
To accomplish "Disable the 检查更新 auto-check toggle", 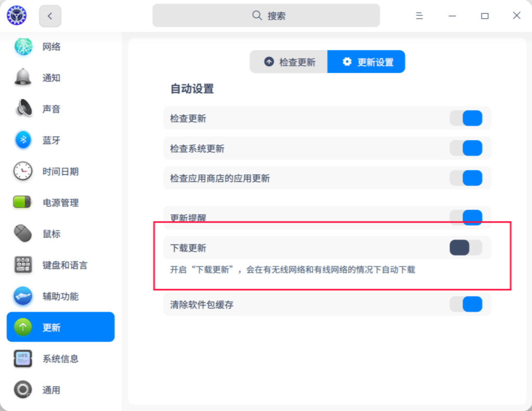I will click(x=466, y=118).
